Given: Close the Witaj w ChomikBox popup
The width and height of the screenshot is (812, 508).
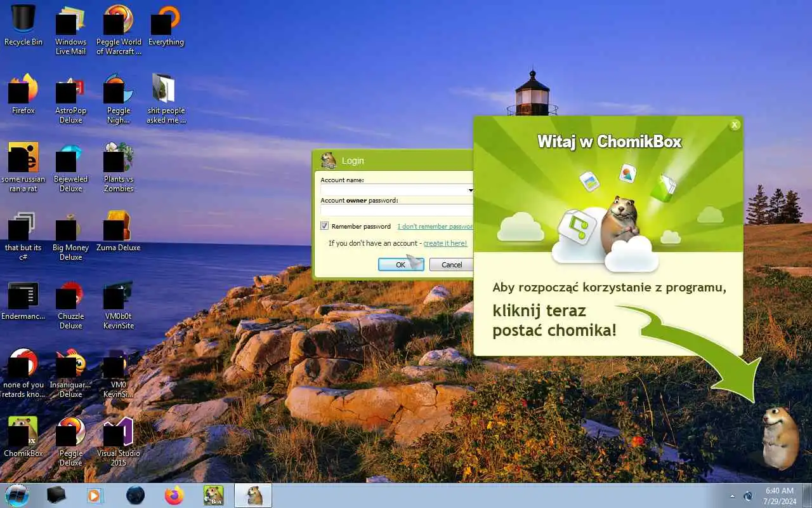Looking at the screenshot, I should [x=735, y=124].
